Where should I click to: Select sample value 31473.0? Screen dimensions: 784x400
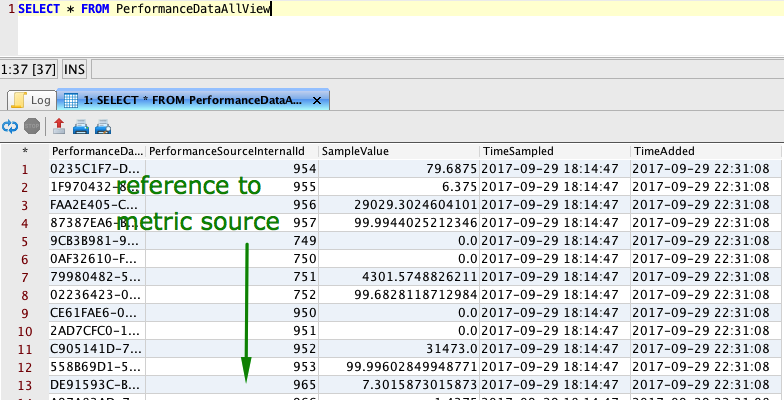(x=399, y=349)
